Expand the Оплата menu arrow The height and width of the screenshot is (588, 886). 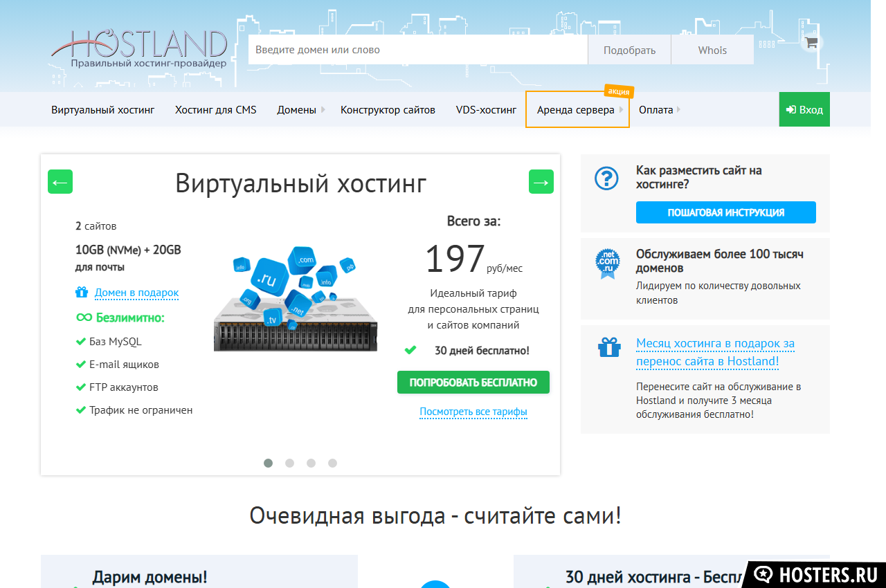click(678, 109)
